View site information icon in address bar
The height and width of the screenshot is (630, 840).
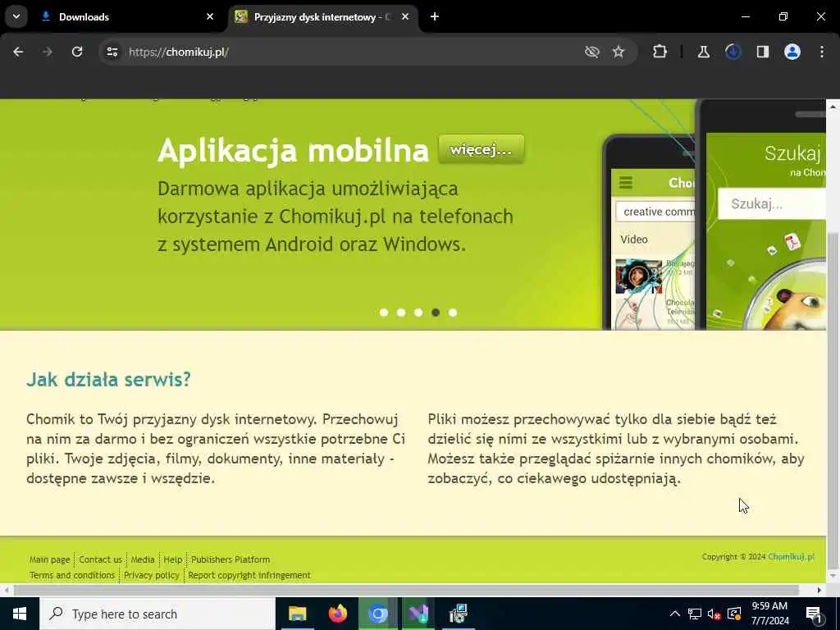pos(112,52)
